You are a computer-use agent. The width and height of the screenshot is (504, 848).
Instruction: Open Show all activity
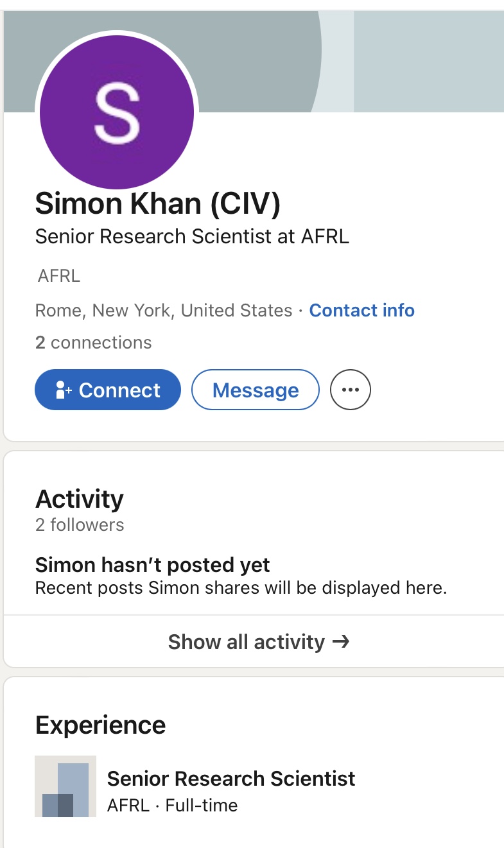(247, 642)
